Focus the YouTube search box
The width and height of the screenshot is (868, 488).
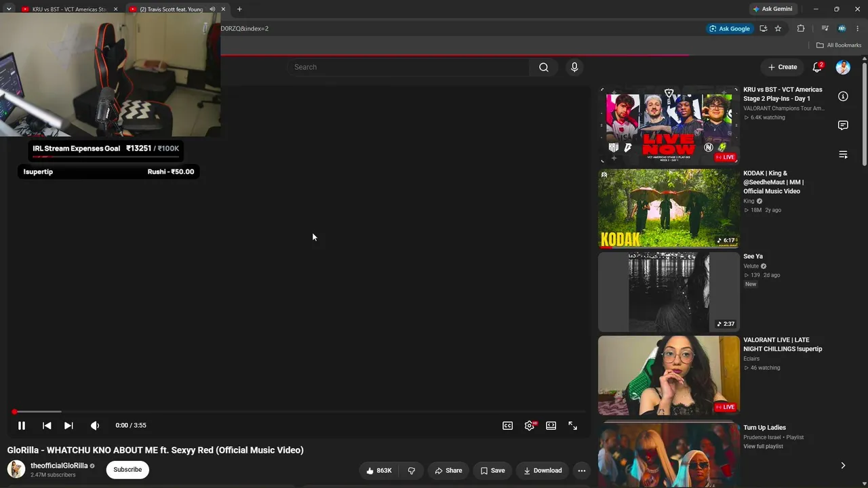coord(409,67)
